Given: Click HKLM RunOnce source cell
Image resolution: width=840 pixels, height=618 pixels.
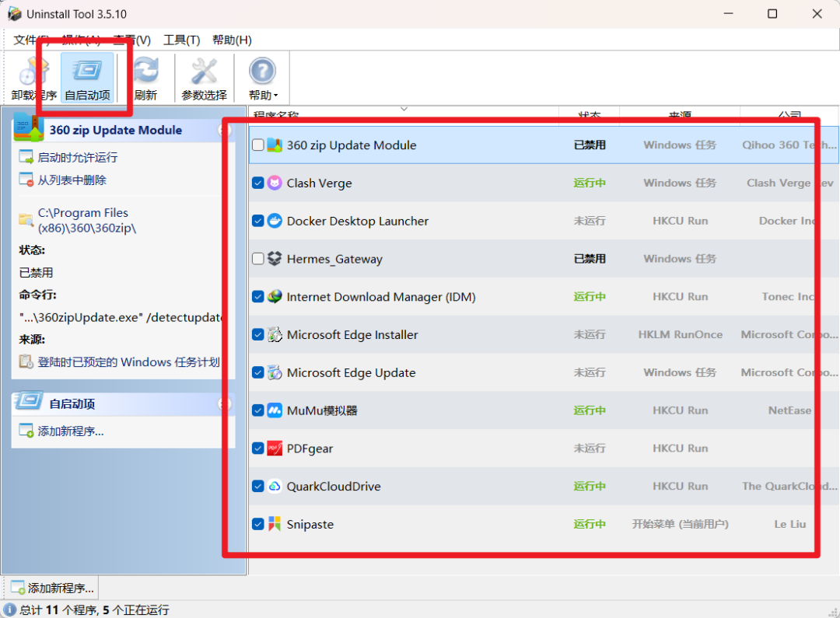Looking at the screenshot, I should [x=680, y=335].
